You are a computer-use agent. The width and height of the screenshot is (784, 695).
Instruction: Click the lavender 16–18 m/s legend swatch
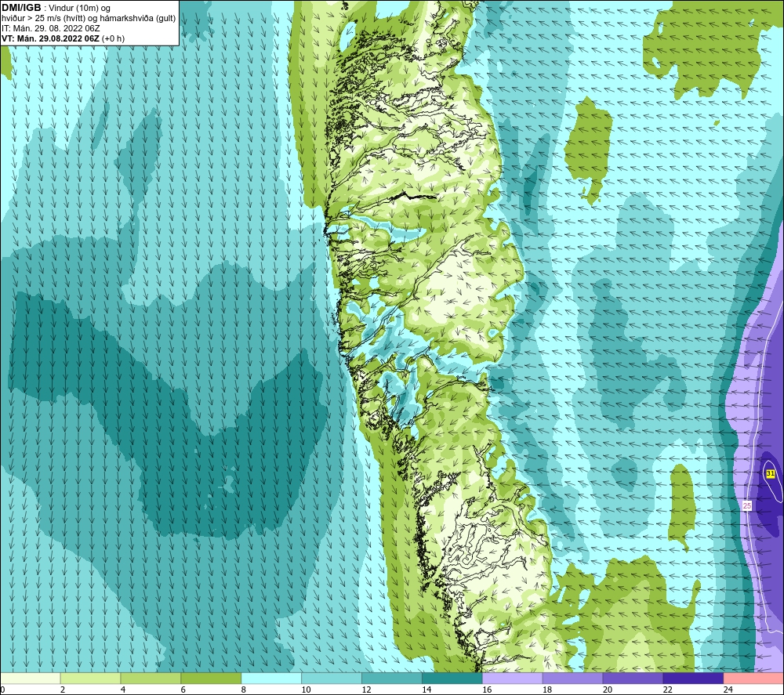pyautogui.click(x=513, y=678)
